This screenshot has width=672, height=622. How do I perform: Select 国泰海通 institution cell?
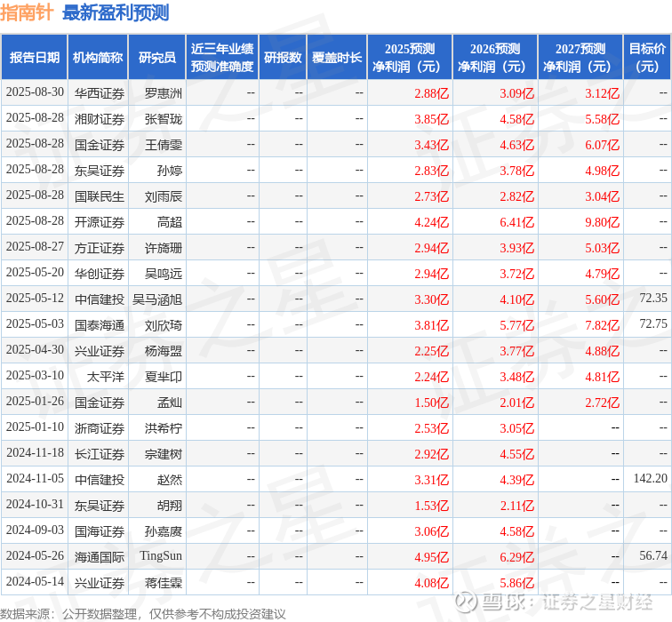coord(100,325)
